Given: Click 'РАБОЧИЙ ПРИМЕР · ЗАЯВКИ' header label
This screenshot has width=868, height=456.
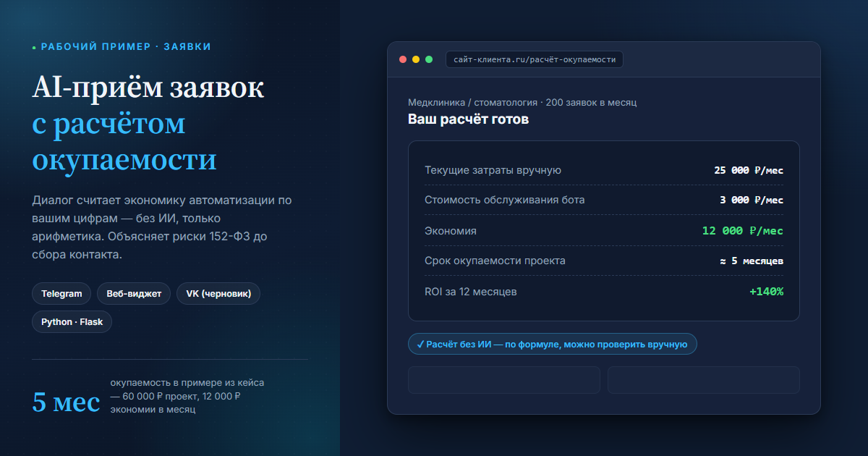Looking at the screenshot, I should pyautogui.click(x=126, y=46).
